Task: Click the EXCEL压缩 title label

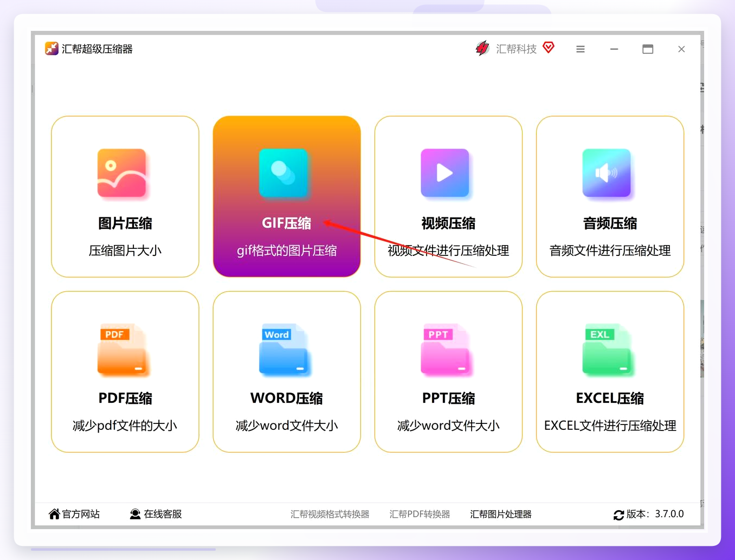Action: coord(610,398)
